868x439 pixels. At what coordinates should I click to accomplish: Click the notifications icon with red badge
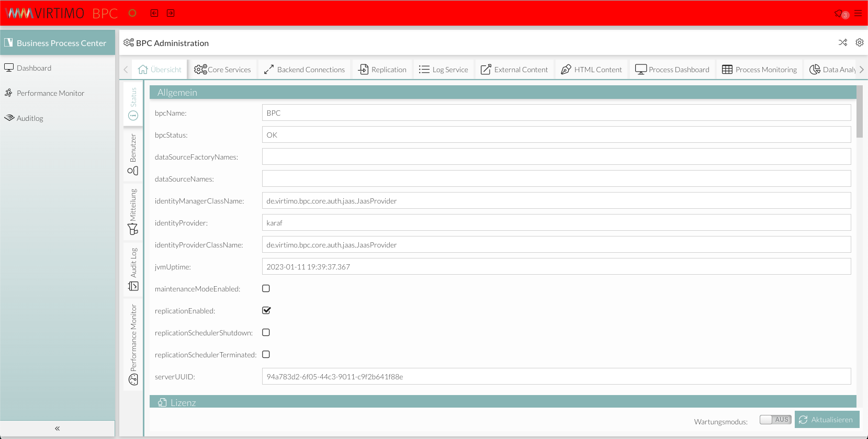coord(840,14)
